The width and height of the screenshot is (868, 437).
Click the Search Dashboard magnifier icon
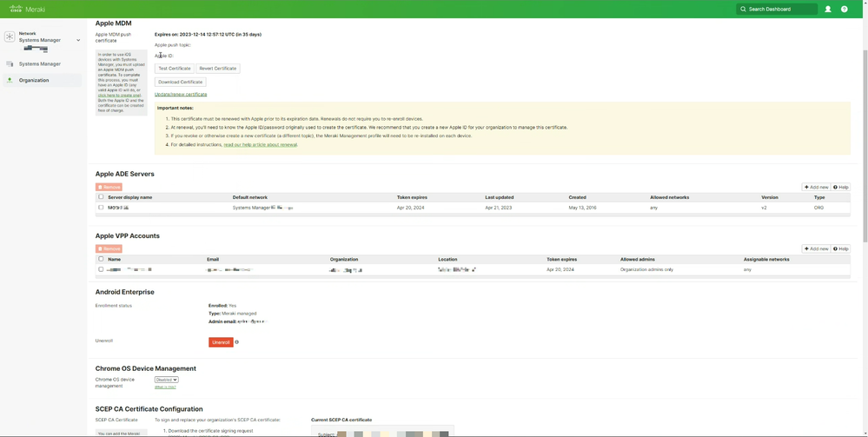[743, 9]
